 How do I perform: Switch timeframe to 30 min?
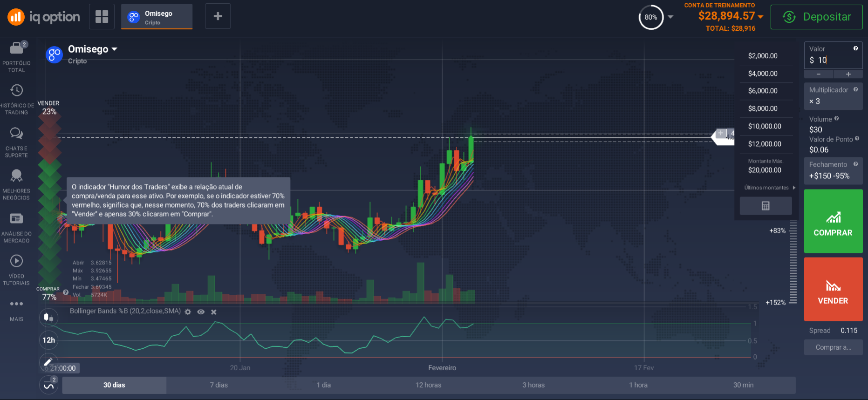click(x=743, y=385)
